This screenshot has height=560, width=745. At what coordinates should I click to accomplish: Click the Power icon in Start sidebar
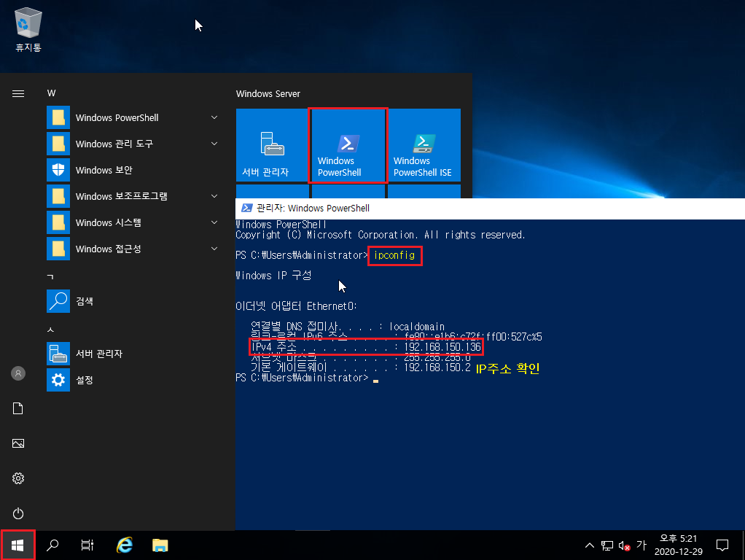[18, 513]
